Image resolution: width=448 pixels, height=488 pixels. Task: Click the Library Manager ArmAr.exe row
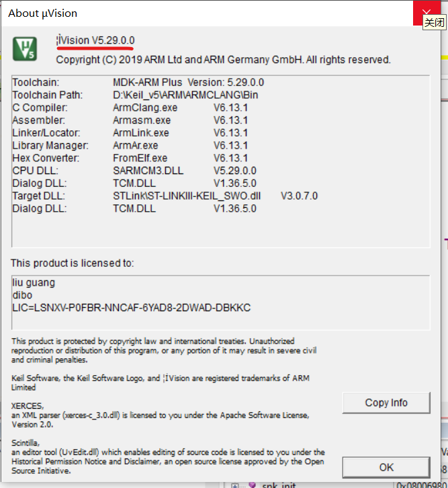130,145
